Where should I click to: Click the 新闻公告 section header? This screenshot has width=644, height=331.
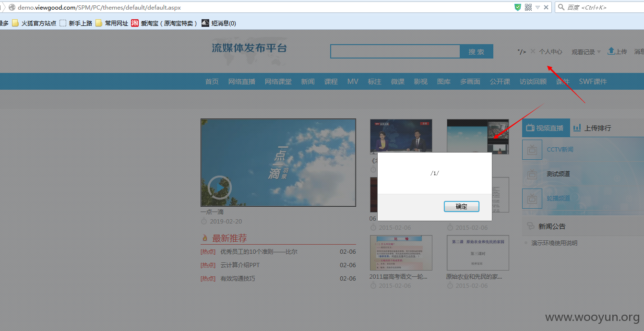pos(552,226)
